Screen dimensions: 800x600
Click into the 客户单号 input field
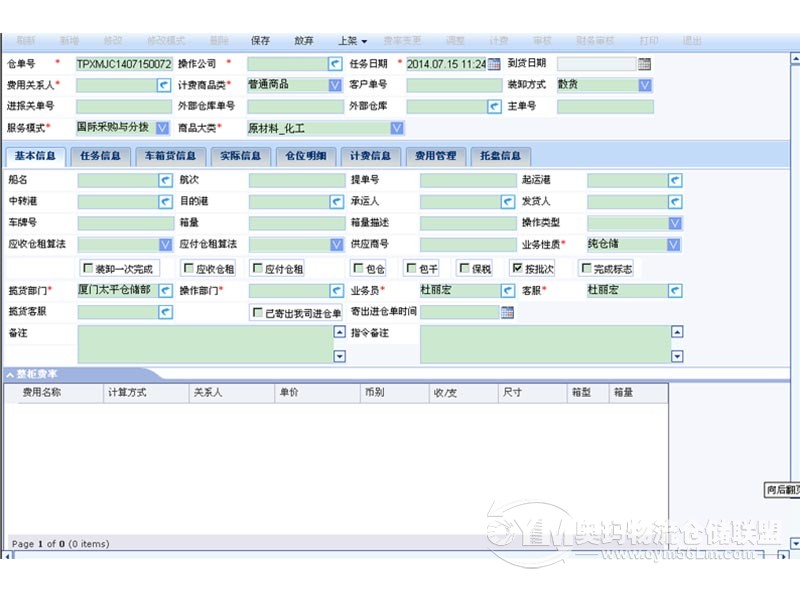(x=454, y=85)
